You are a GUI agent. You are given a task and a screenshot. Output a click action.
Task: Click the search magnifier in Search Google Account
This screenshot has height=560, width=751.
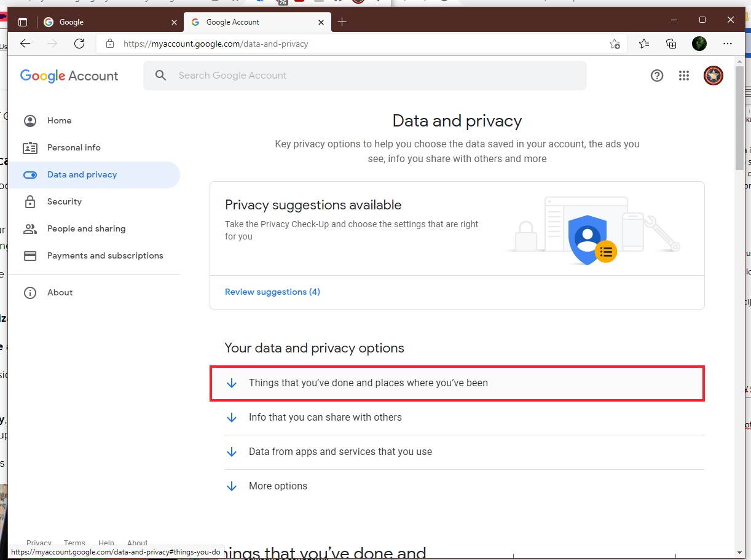(x=160, y=75)
